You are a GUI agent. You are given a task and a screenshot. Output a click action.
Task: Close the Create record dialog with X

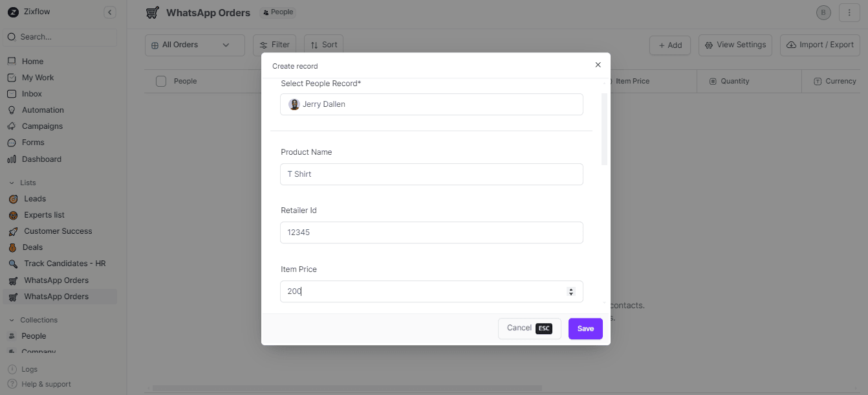coord(598,65)
